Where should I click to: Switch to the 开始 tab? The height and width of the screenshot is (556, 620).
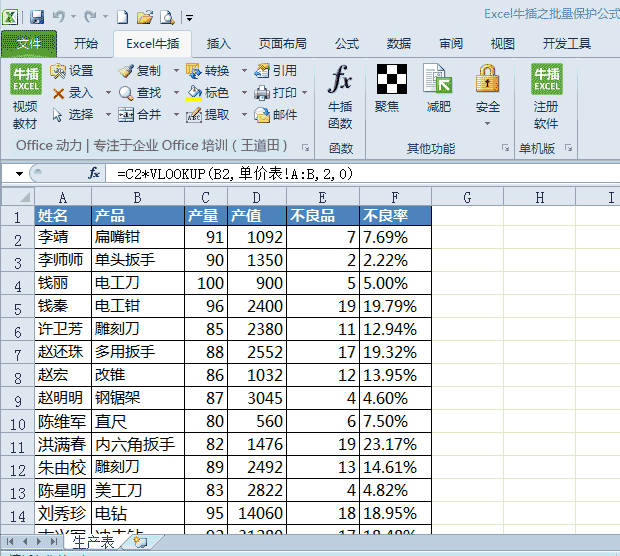[x=86, y=43]
